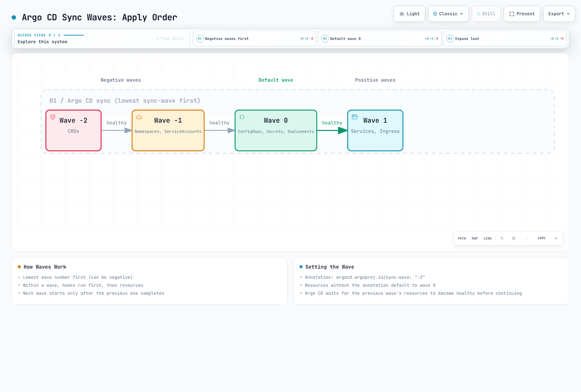The width and height of the screenshot is (581, 392).
Task: Click the Positive waves column label
Action: pyautogui.click(x=375, y=80)
